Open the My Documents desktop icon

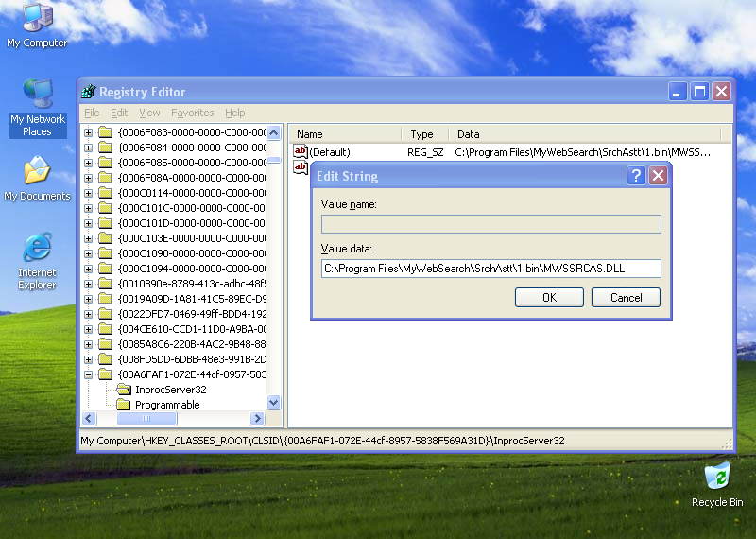click(37, 172)
